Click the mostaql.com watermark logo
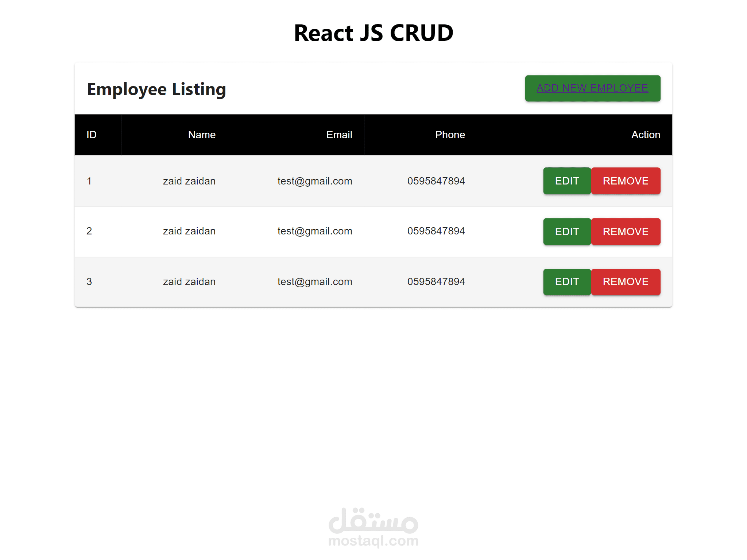Screen dimensions: 747x560 373,527
